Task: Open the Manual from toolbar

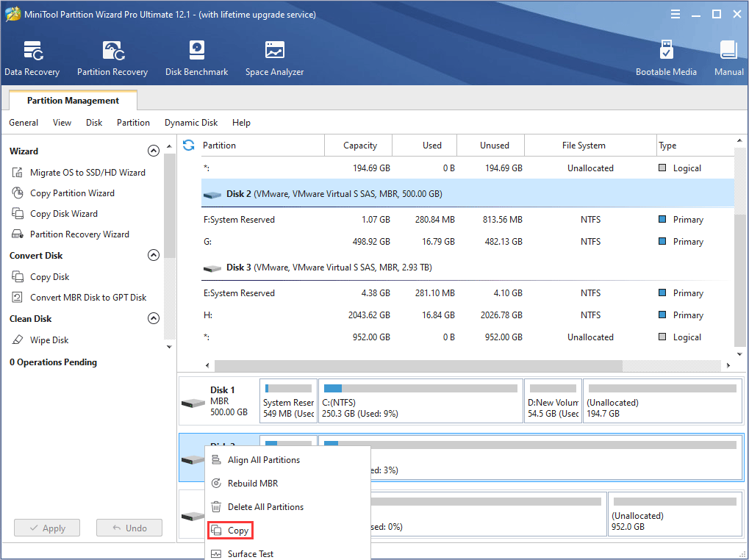Action: tap(728, 59)
